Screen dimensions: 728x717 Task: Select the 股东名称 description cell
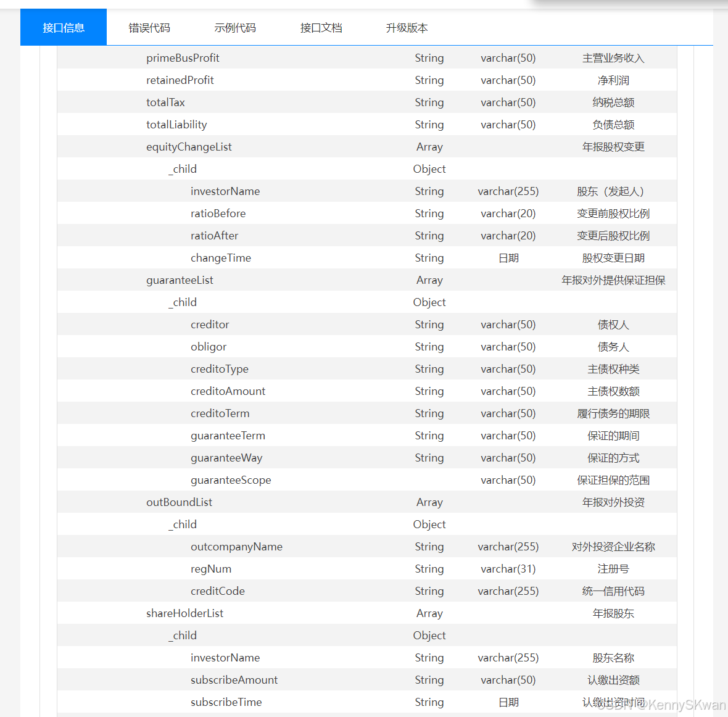point(613,658)
